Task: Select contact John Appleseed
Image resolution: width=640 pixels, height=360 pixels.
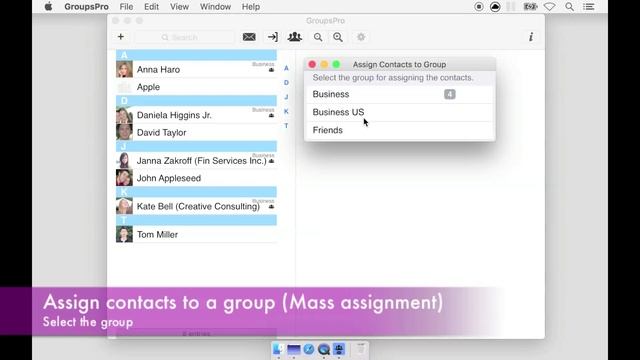Action: click(x=196, y=178)
